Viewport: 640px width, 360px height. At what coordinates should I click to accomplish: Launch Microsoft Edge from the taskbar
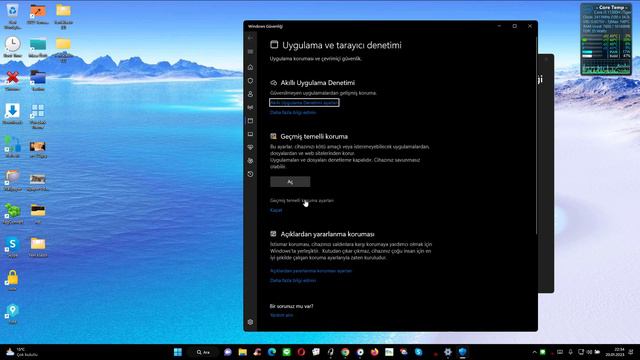272,352
